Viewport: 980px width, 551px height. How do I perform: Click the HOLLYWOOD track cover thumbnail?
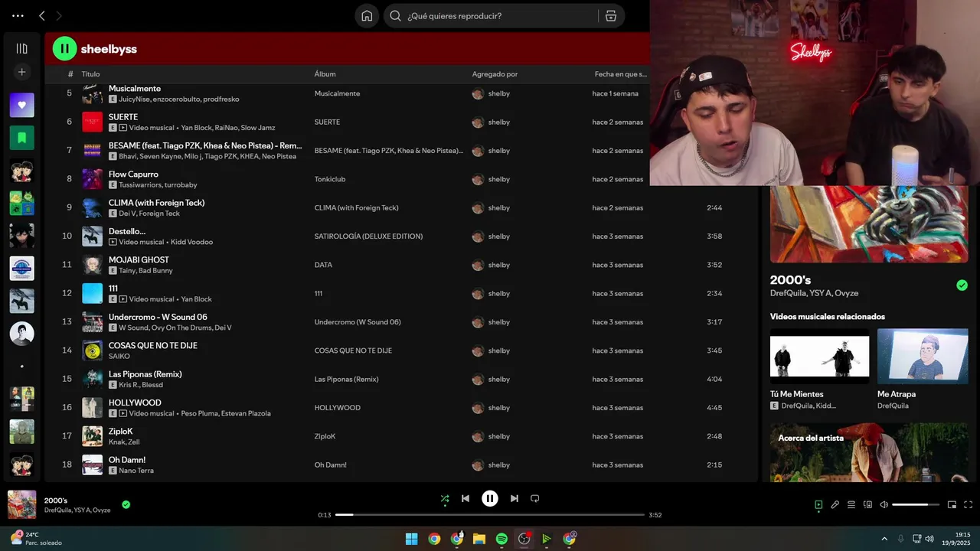[x=92, y=408]
